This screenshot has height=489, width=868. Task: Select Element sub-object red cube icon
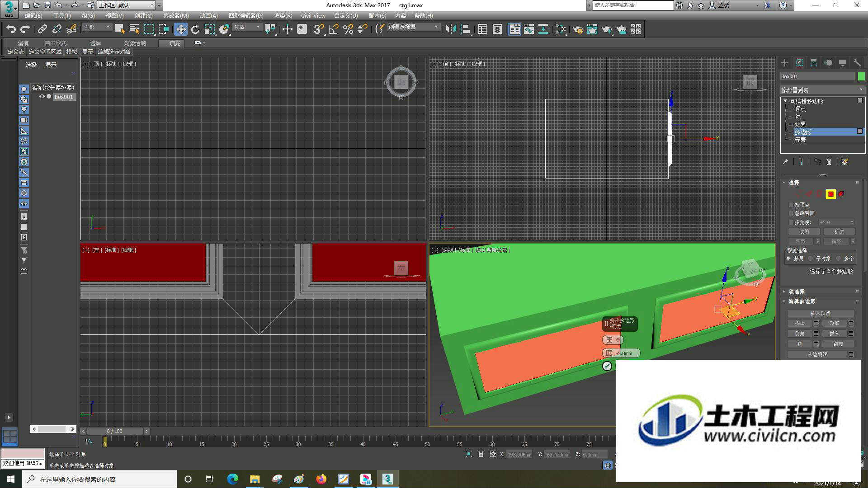(x=841, y=194)
